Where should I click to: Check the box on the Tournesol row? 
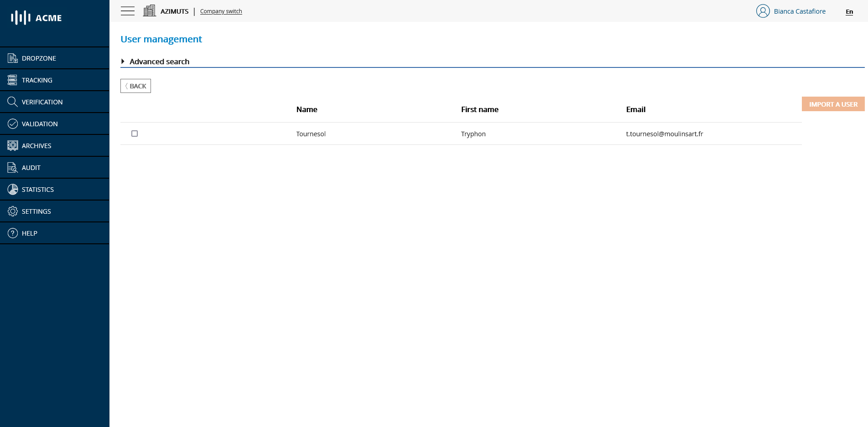point(134,134)
